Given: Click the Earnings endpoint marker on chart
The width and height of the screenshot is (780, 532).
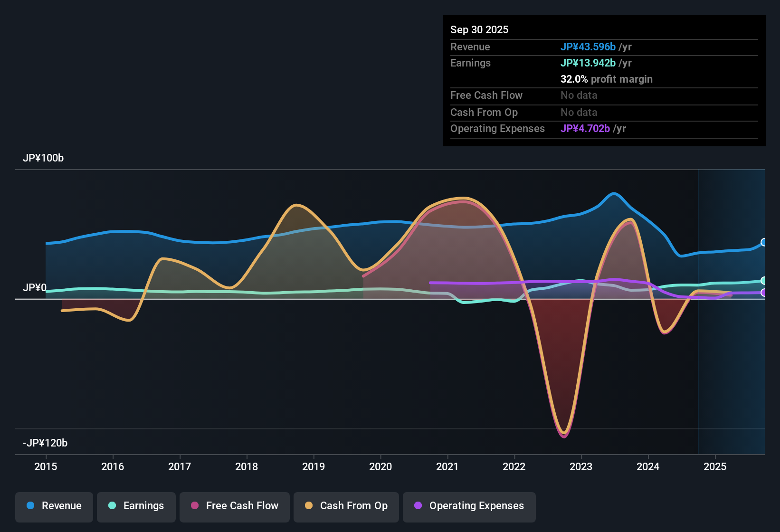Looking at the screenshot, I should tap(763, 281).
